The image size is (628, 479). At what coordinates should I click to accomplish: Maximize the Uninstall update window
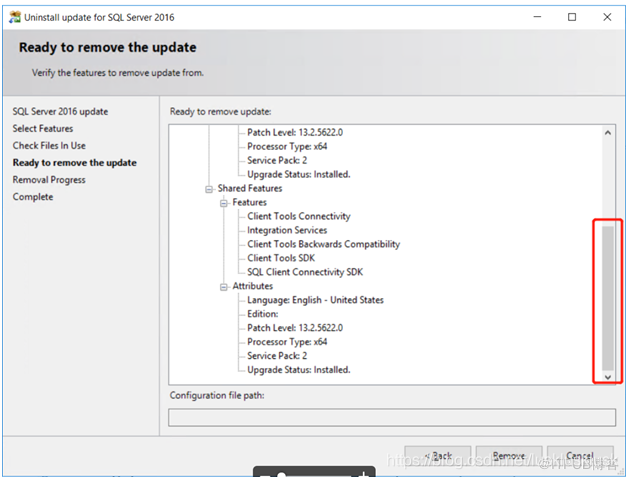click(572, 17)
